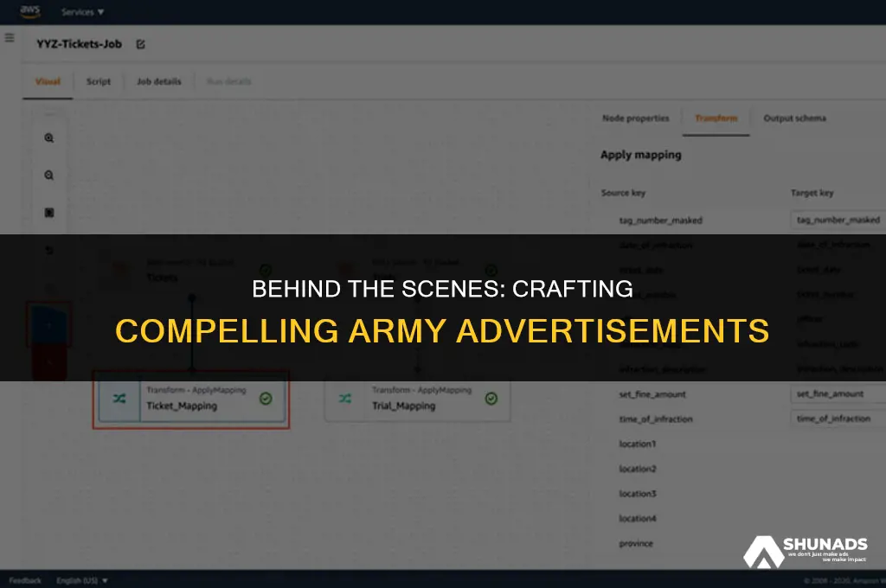Viewport: 886px width, 588px height.
Task: Select the location1 source key
Action: point(638,444)
